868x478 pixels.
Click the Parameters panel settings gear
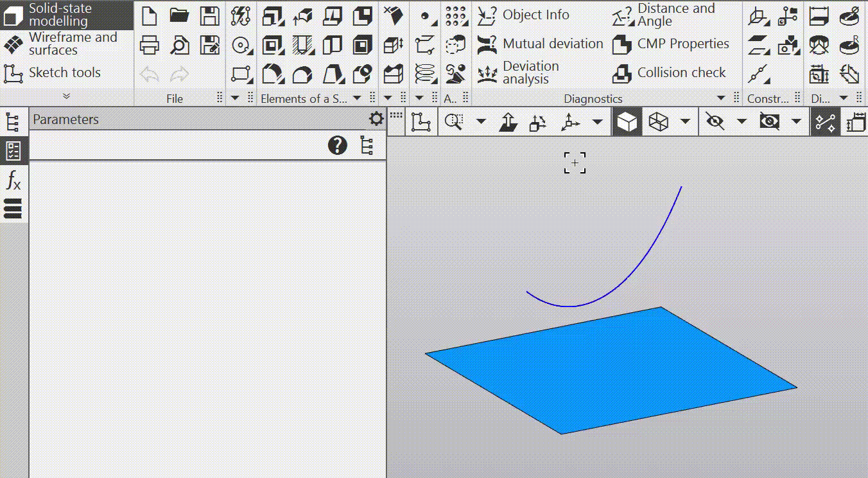pyautogui.click(x=376, y=119)
